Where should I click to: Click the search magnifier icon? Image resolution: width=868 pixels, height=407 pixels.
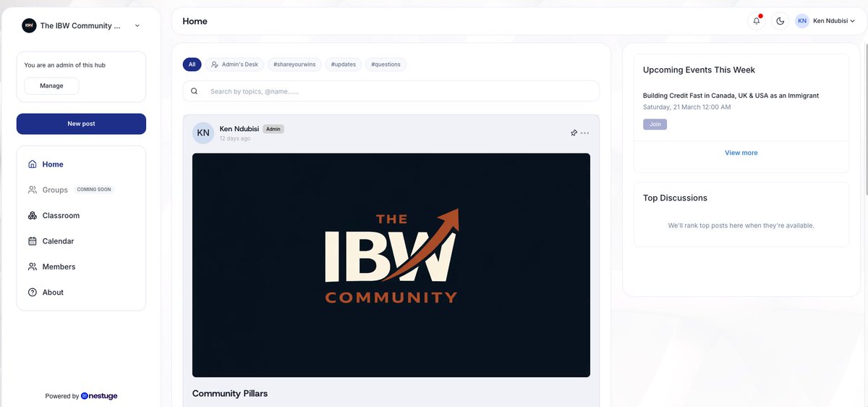point(194,91)
